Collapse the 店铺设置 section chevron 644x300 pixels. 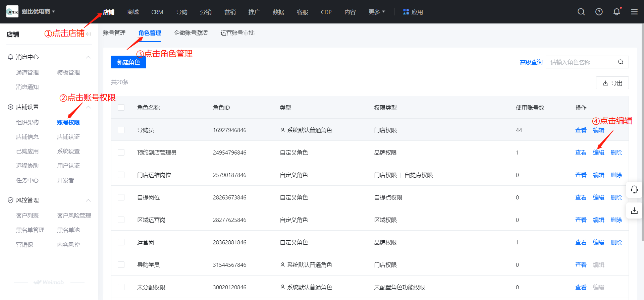[89, 107]
